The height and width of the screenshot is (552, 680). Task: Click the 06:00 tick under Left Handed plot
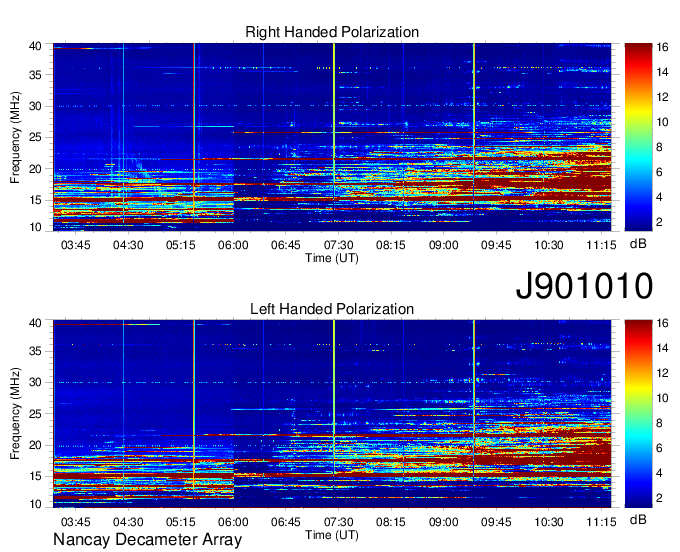(x=233, y=522)
